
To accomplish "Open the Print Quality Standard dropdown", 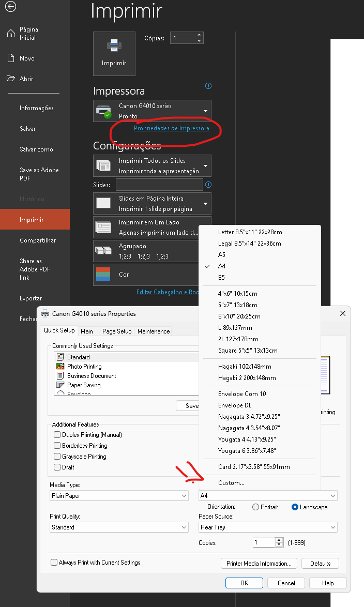I will [x=119, y=527].
